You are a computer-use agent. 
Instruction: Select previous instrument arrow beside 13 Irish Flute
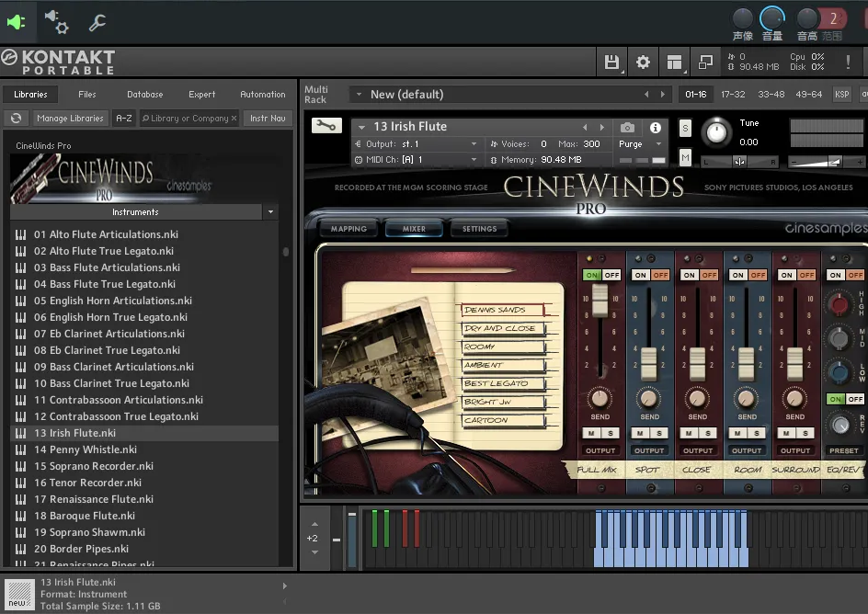[x=585, y=127]
